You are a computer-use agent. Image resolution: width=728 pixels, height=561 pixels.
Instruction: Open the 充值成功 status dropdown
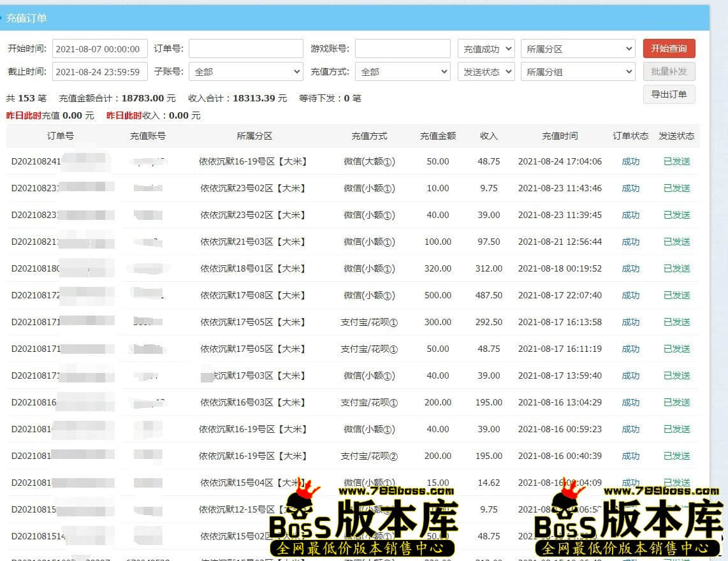click(x=486, y=49)
